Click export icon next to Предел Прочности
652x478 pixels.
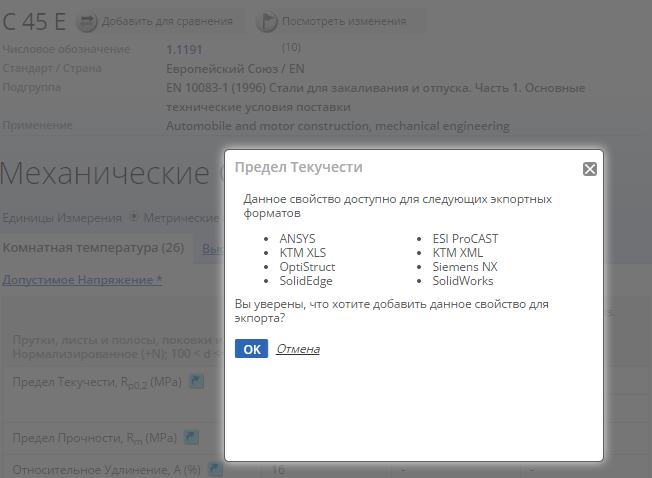[191, 437]
